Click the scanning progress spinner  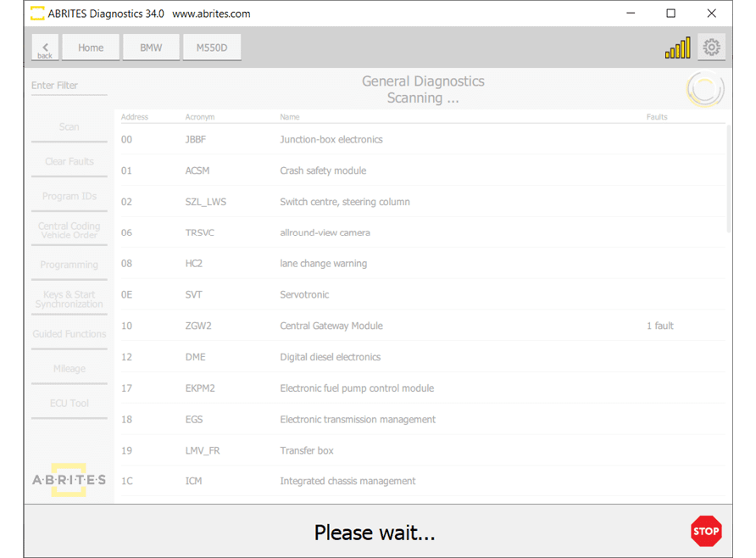point(704,90)
